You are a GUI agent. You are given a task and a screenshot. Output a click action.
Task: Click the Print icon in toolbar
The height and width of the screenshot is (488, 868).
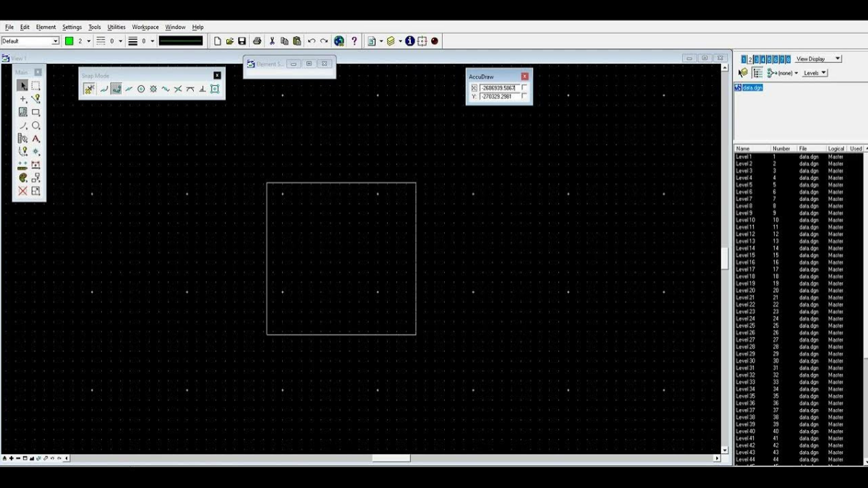point(257,41)
